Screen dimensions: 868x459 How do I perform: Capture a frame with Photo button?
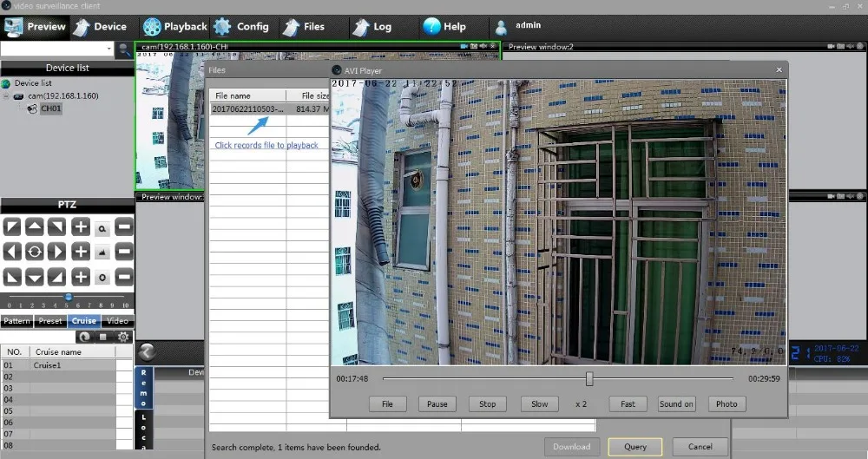(727, 404)
